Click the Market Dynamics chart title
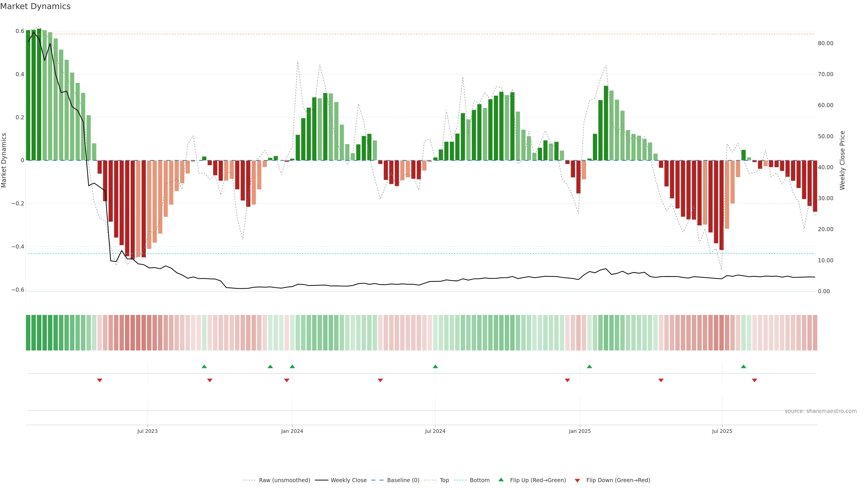868x488 pixels. [35, 6]
